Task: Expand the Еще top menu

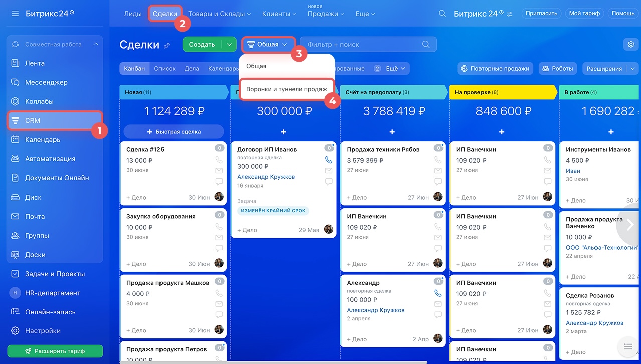Action: 365,14
